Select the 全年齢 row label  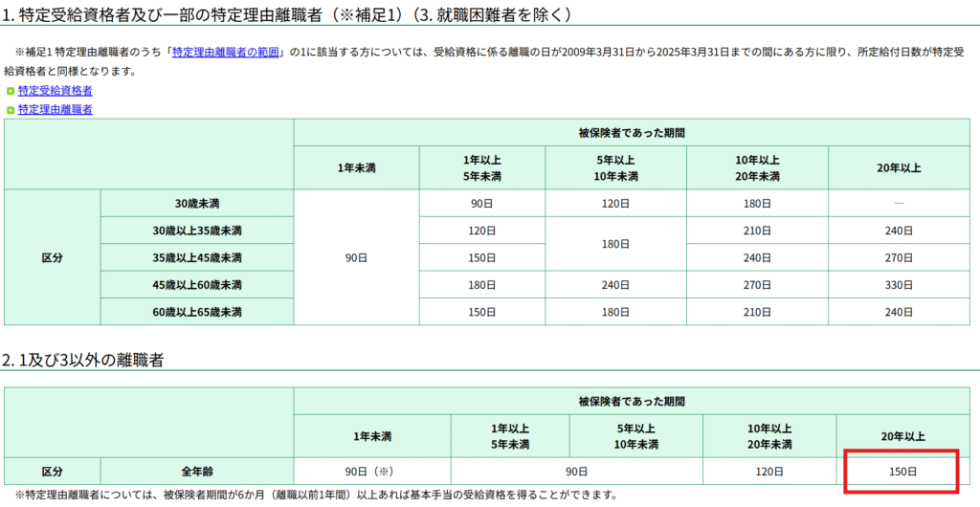point(197,471)
